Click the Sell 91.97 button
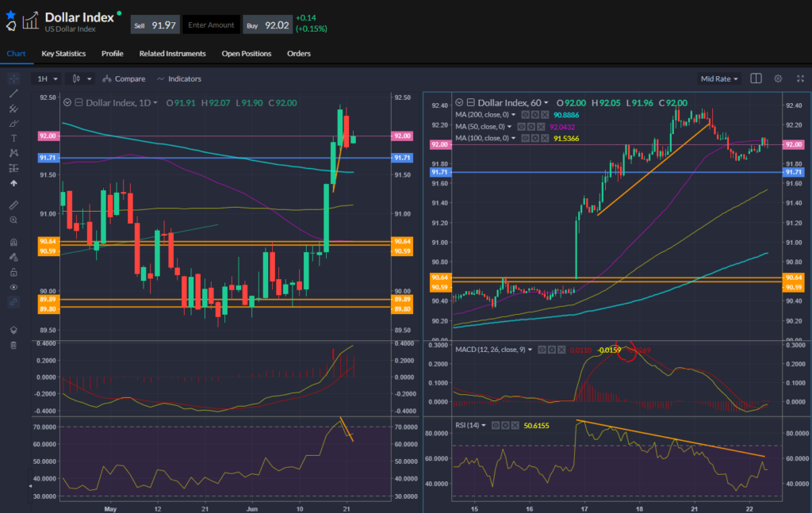This screenshot has width=812, height=513. (x=155, y=25)
